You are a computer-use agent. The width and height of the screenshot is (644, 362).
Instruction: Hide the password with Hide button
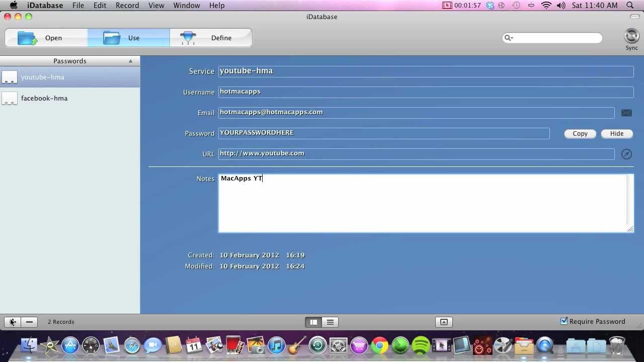[617, 133]
